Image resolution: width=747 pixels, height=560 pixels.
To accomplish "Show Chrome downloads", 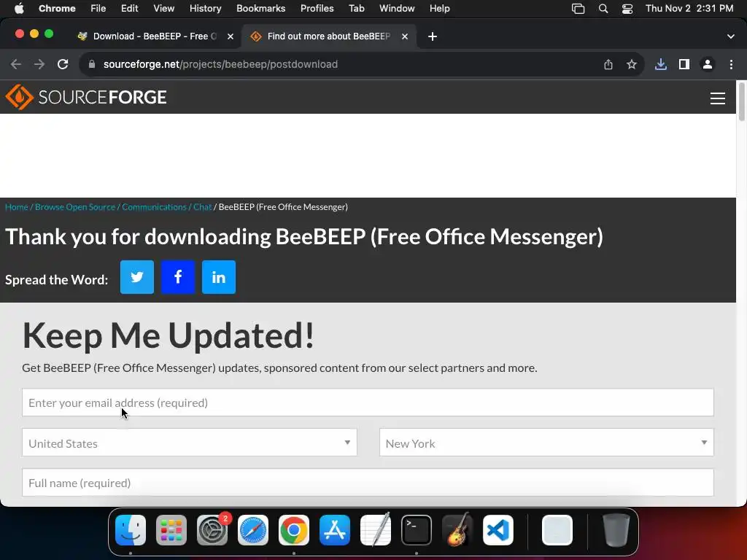I will click(661, 64).
